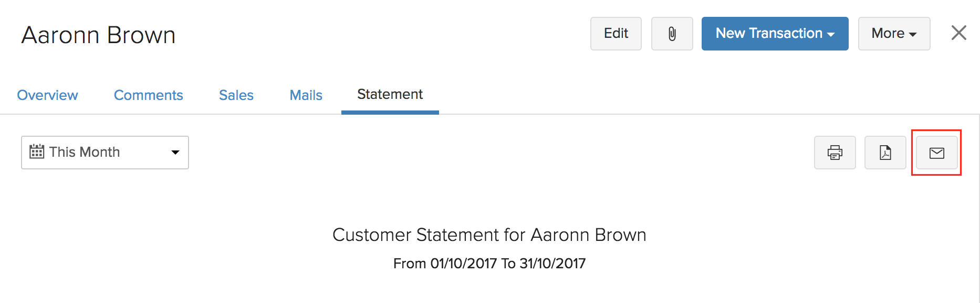Click the caret arrow on period selector

tap(175, 153)
